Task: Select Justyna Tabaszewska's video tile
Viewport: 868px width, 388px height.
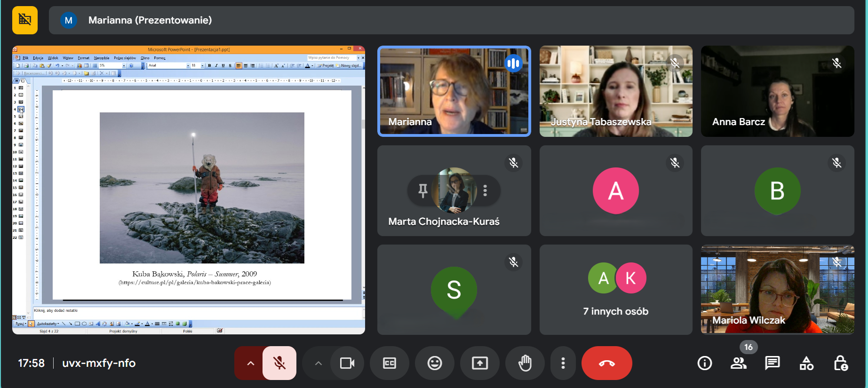Action: click(x=615, y=91)
